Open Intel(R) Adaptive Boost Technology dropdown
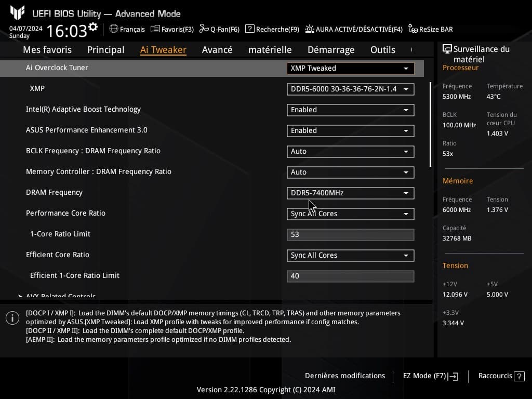The width and height of the screenshot is (532, 399). (351, 110)
